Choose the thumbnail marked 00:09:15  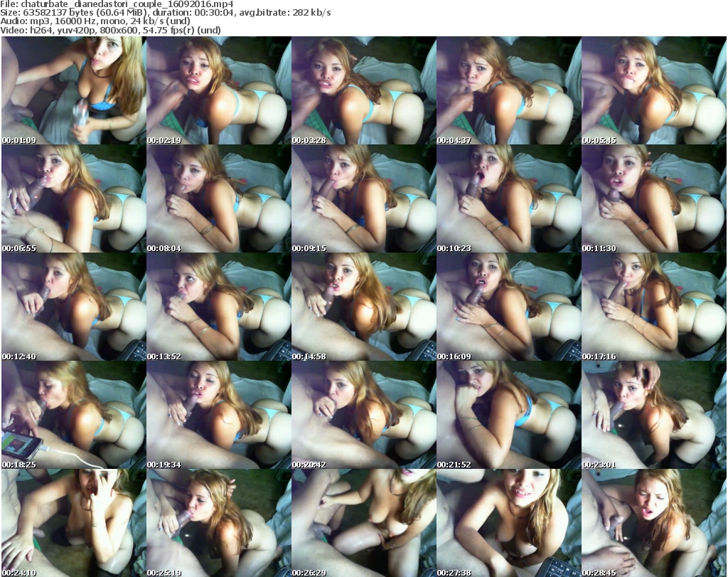point(363,199)
